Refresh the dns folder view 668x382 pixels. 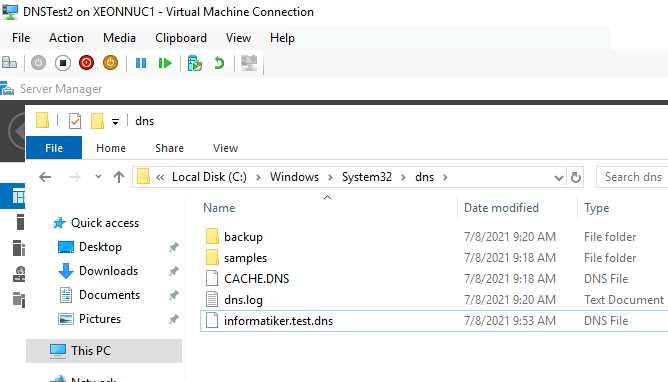(x=576, y=177)
